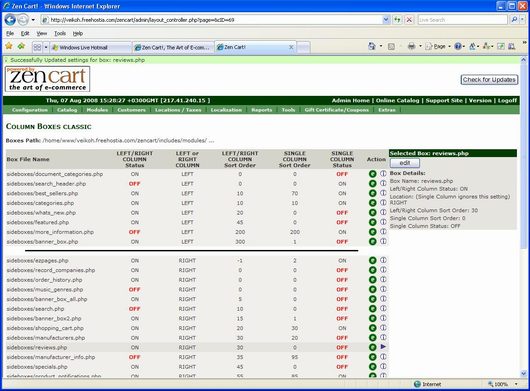
Task: Click the edit button for reviews.php
Action: click(x=405, y=163)
